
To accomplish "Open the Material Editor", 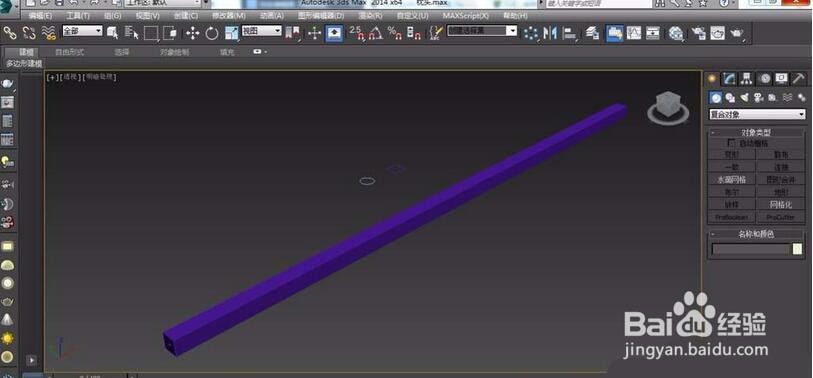I will click(x=676, y=34).
